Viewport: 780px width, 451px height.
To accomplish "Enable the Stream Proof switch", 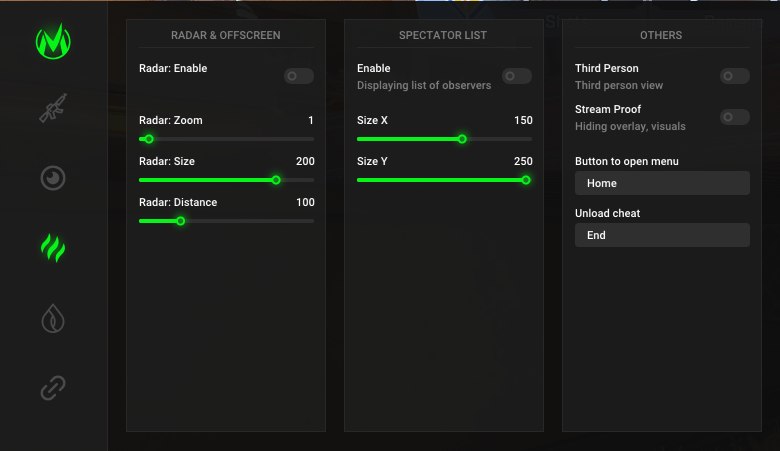I will [x=734, y=117].
